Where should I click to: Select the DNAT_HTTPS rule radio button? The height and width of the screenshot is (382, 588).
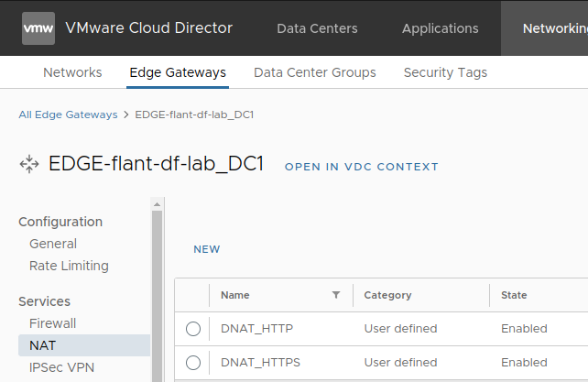point(193,363)
